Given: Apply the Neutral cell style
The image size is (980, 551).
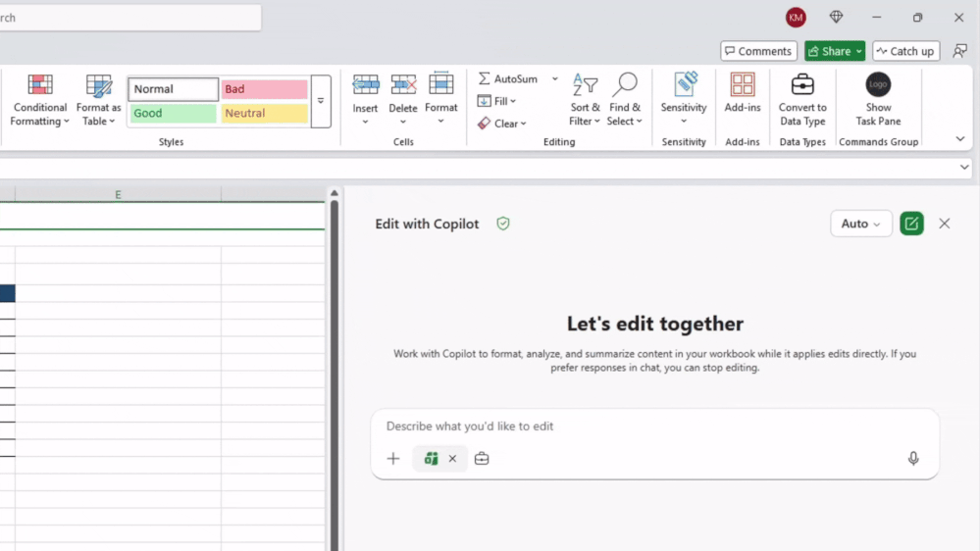Looking at the screenshot, I should pos(264,113).
